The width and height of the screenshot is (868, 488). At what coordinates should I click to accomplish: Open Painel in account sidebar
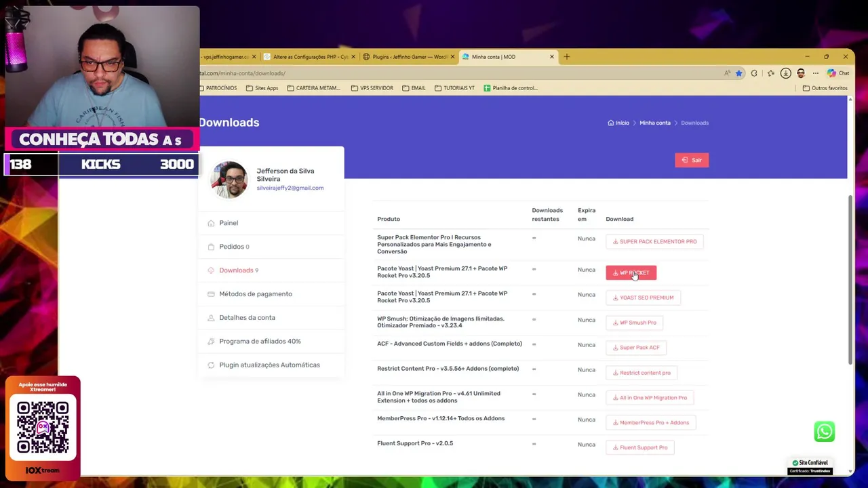[x=229, y=223]
